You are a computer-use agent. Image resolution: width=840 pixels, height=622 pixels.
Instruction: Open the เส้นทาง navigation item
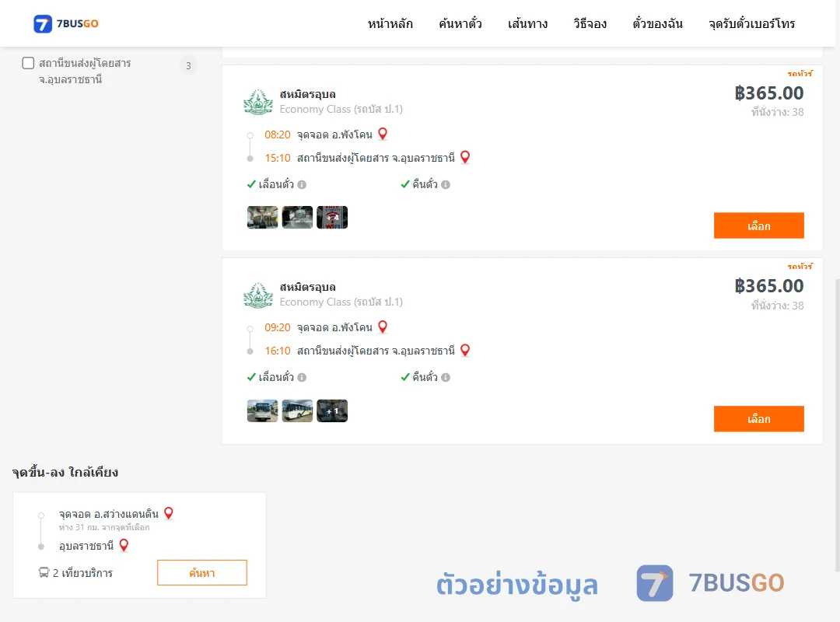pyautogui.click(x=527, y=23)
